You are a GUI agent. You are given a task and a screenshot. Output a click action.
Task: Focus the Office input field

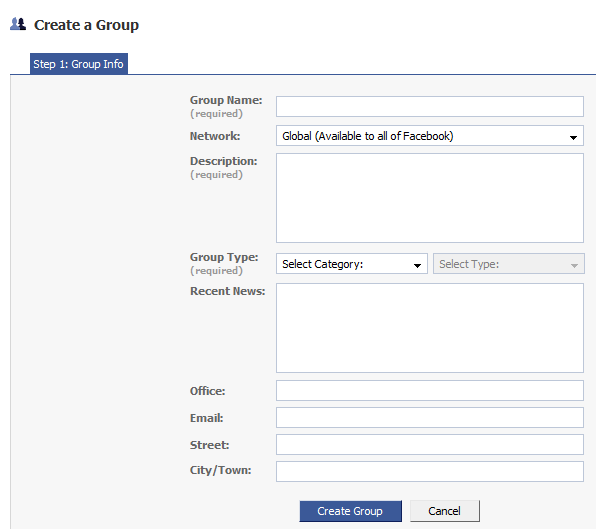(430, 391)
